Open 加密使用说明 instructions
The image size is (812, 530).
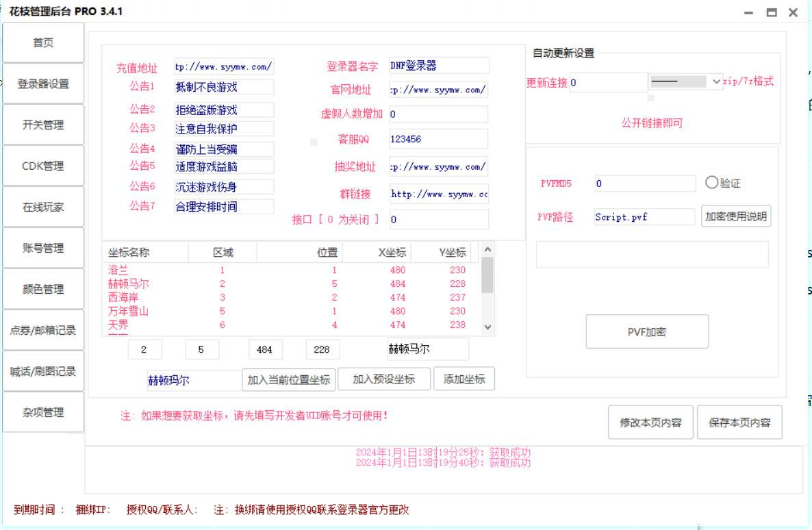736,216
